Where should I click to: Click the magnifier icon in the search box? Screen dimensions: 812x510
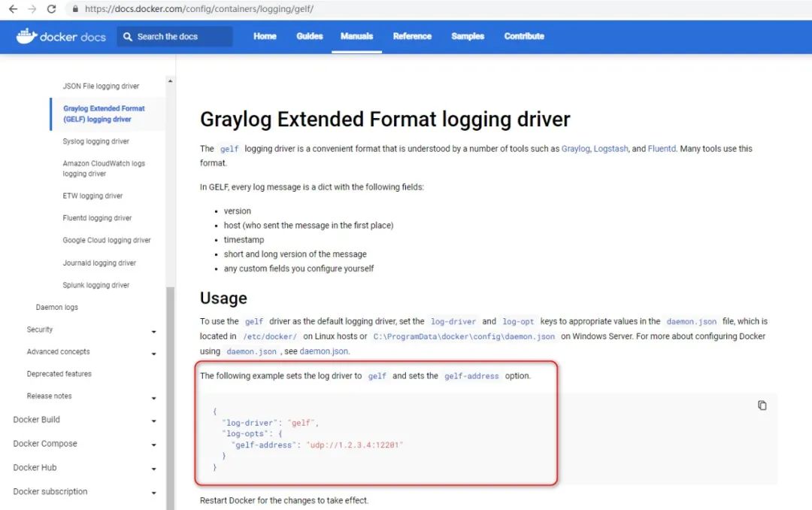(127, 36)
